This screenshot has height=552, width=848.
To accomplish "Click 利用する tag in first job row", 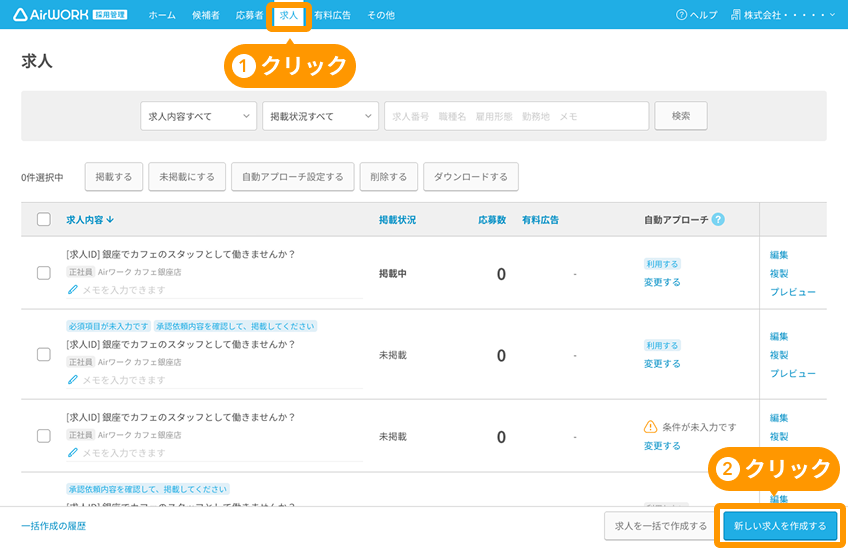I will [662, 264].
